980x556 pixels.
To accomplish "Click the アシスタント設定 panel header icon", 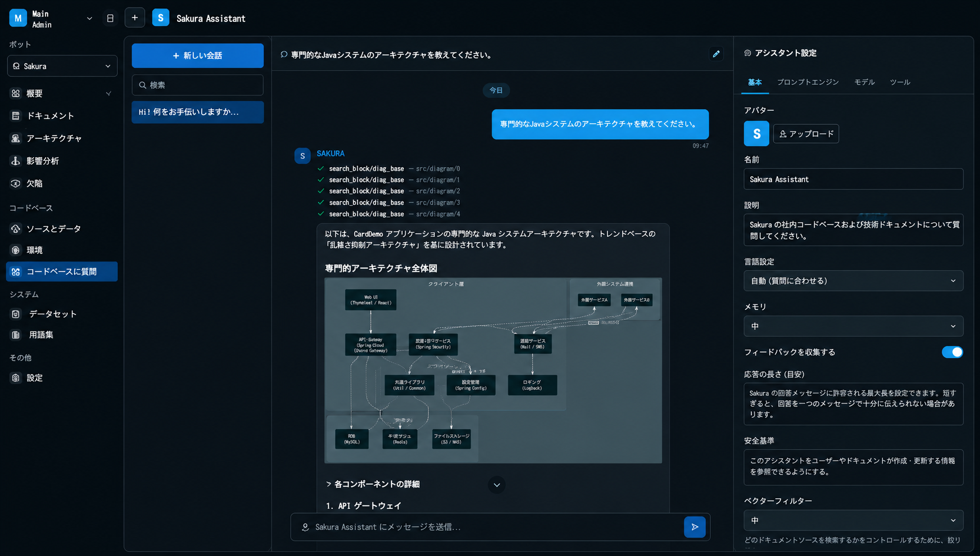I will [x=748, y=53].
